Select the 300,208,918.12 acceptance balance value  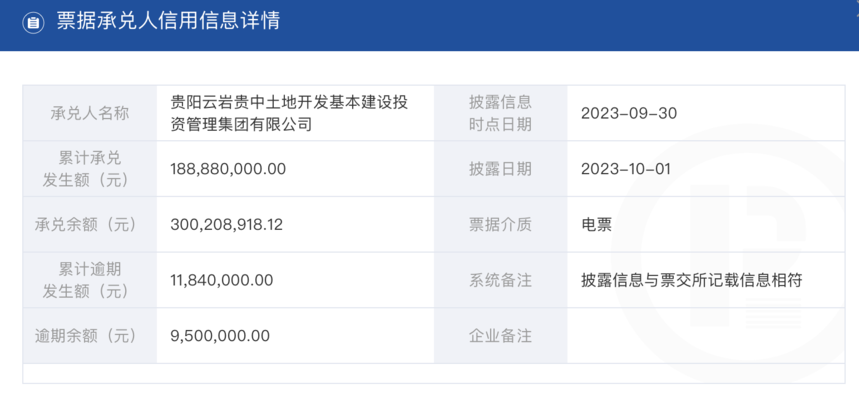click(227, 225)
